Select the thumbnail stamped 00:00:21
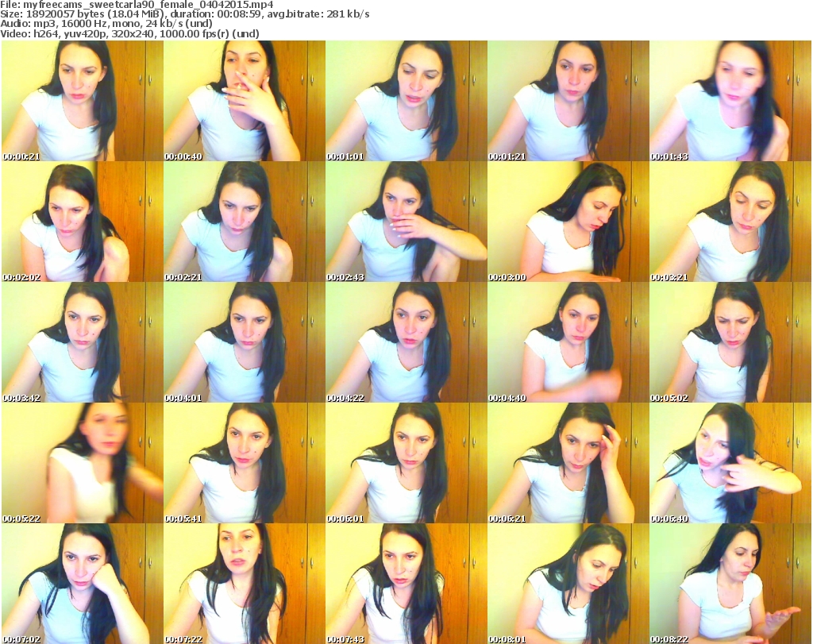 click(x=83, y=101)
